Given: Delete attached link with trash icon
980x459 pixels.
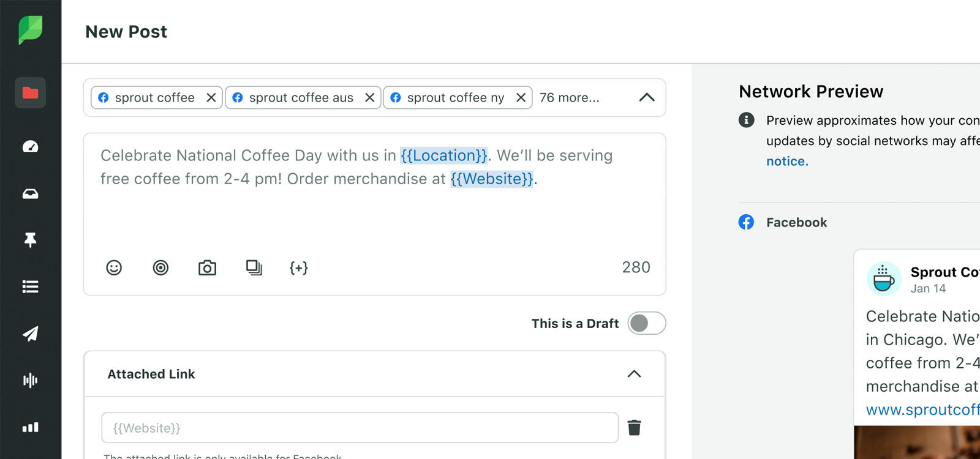Looking at the screenshot, I should (634, 427).
